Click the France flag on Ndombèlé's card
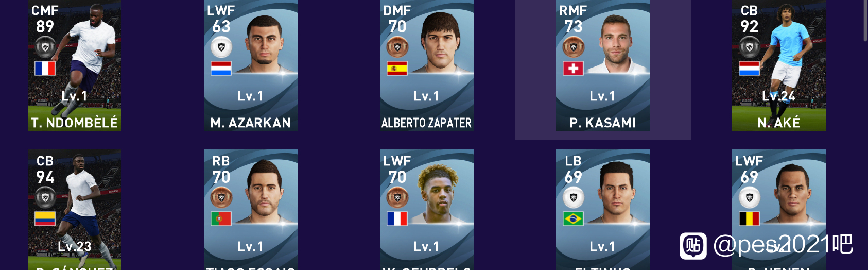Screen dimensions: 868x270 click(45, 68)
